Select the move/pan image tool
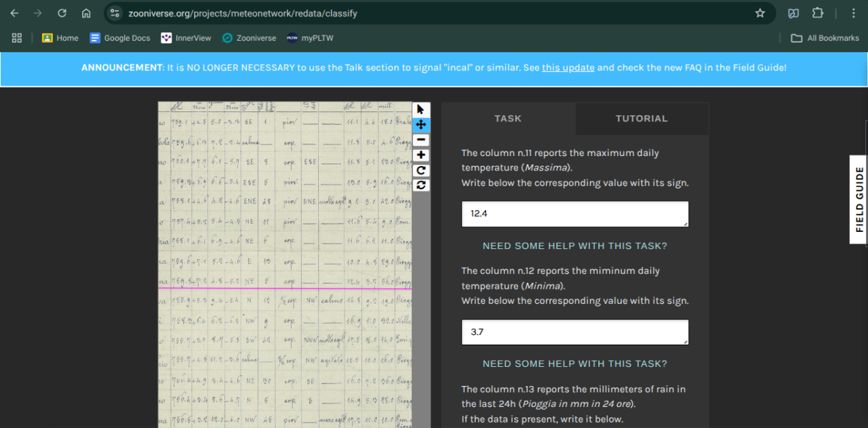 pos(421,125)
